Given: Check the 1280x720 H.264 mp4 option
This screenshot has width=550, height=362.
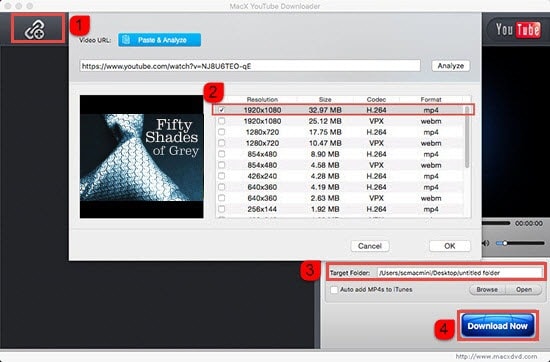Looking at the screenshot, I should (221, 132).
